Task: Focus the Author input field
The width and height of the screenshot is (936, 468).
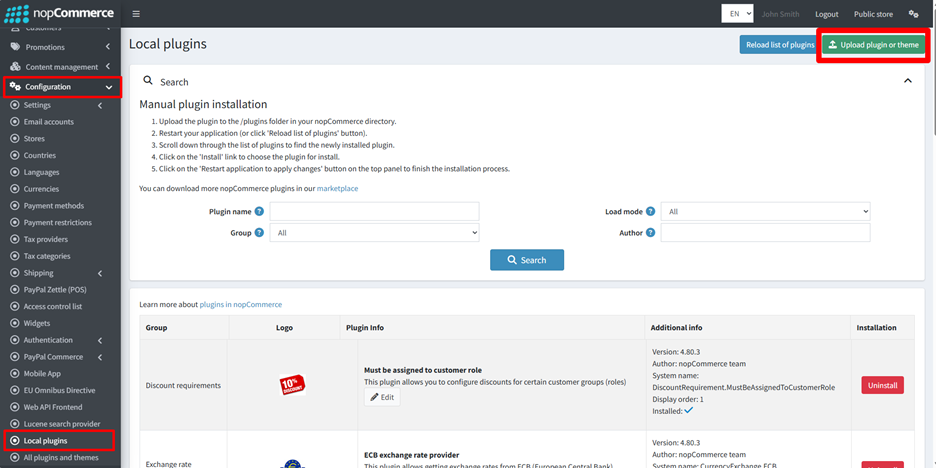Action: tap(765, 233)
